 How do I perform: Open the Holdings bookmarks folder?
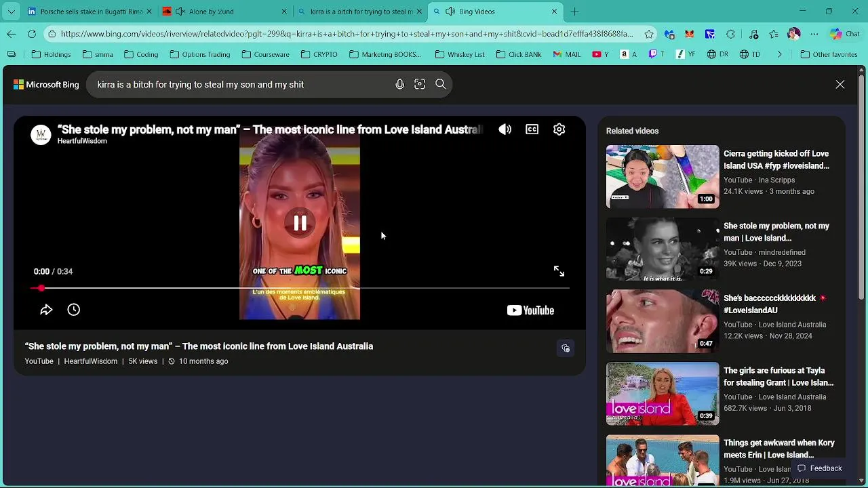coord(52,54)
